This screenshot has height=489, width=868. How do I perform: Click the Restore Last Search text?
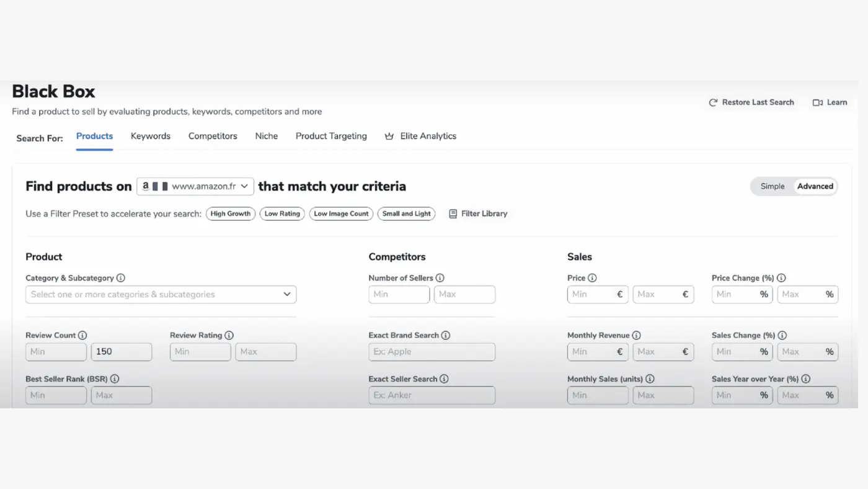[758, 102]
